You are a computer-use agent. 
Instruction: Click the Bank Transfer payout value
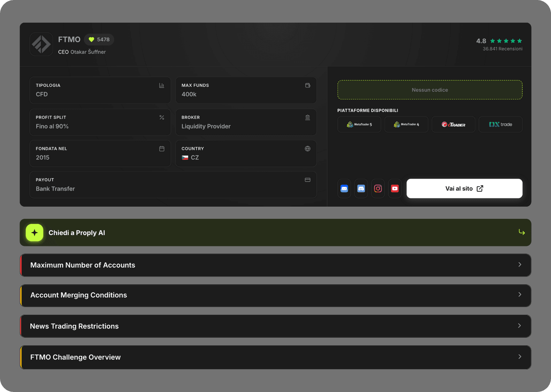pyautogui.click(x=55, y=189)
